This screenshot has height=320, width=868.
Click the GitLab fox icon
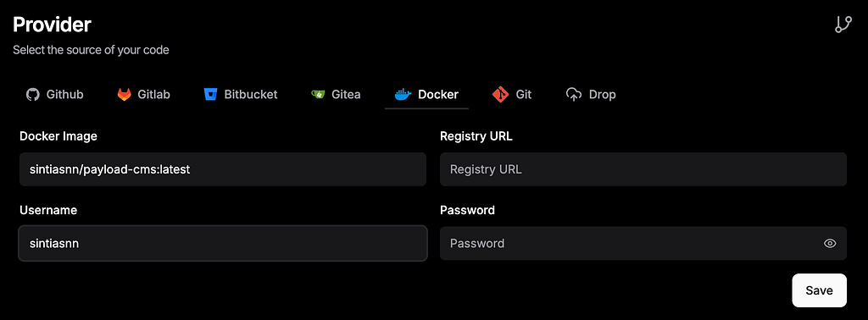tap(124, 95)
